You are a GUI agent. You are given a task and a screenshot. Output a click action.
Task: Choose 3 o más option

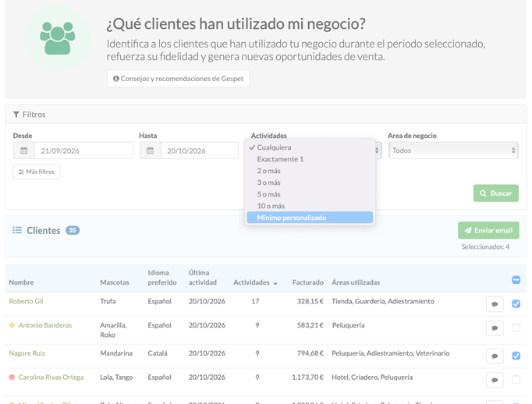pyautogui.click(x=310, y=183)
